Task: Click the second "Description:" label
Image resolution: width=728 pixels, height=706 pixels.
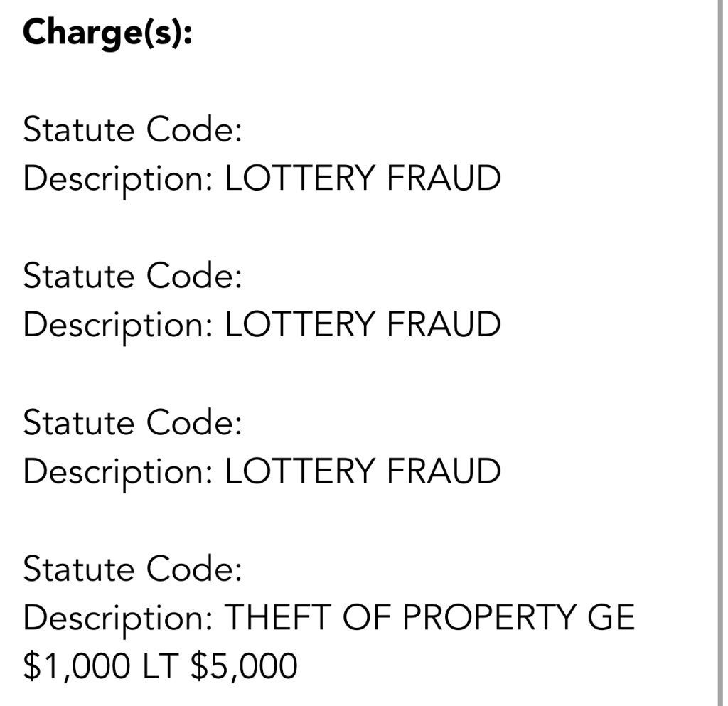Action: 119,325
